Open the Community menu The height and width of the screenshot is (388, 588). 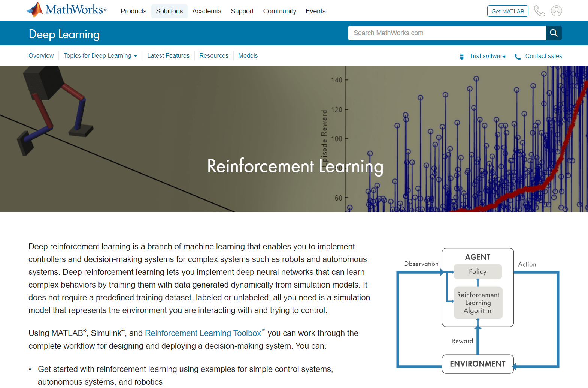point(279,11)
